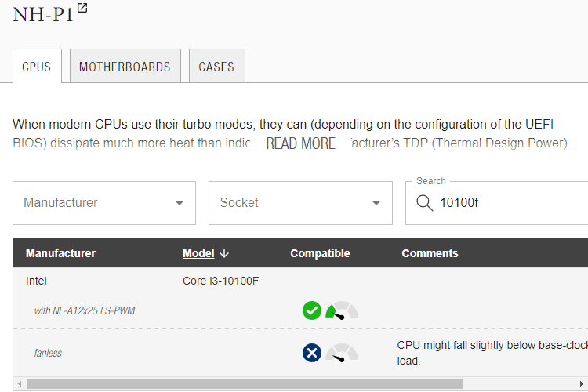Click the horizontal scrollbar thumb
The image size is (588, 392).
(x=245, y=383)
